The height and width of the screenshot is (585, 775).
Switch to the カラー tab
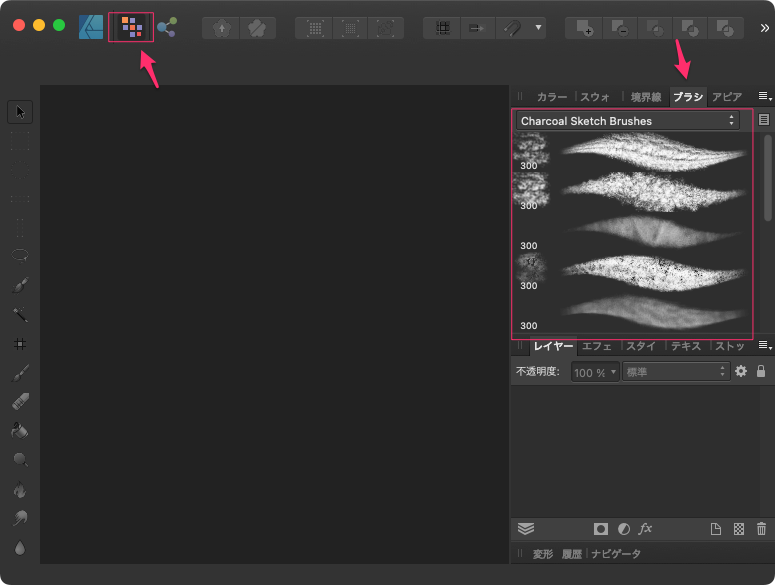tap(552, 97)
